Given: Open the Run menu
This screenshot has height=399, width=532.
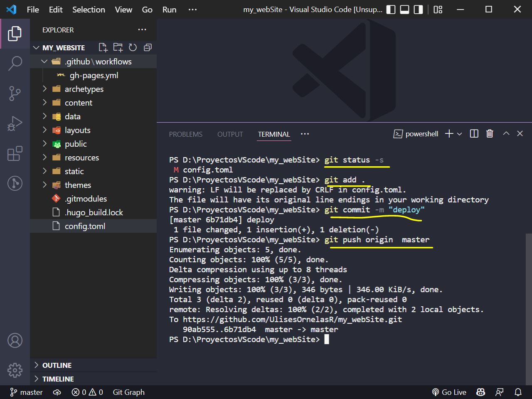Looking at the screenshot, I should click(169, 9).
